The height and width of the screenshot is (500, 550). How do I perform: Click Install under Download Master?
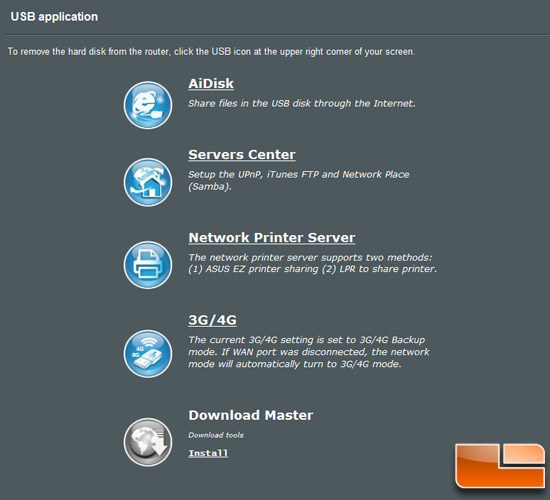(x=208, y=453)
